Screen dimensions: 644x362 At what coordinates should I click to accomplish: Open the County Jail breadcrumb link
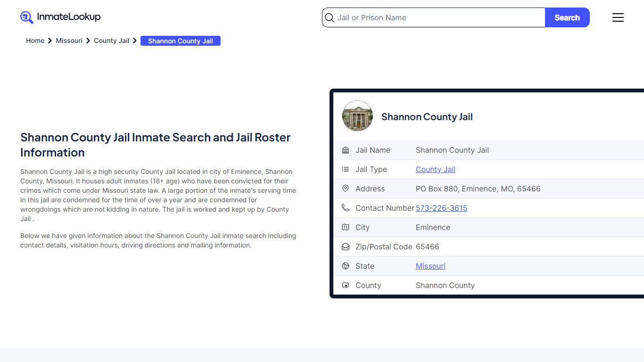(x=111, y=41)
